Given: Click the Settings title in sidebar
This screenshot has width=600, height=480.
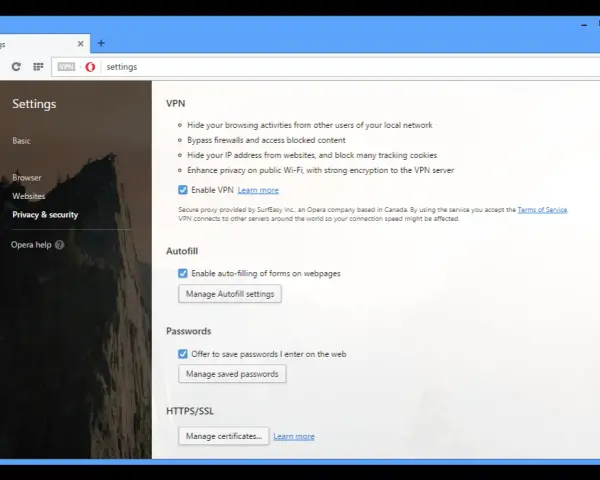Looking at the screenshot, I should coord(34,104).
